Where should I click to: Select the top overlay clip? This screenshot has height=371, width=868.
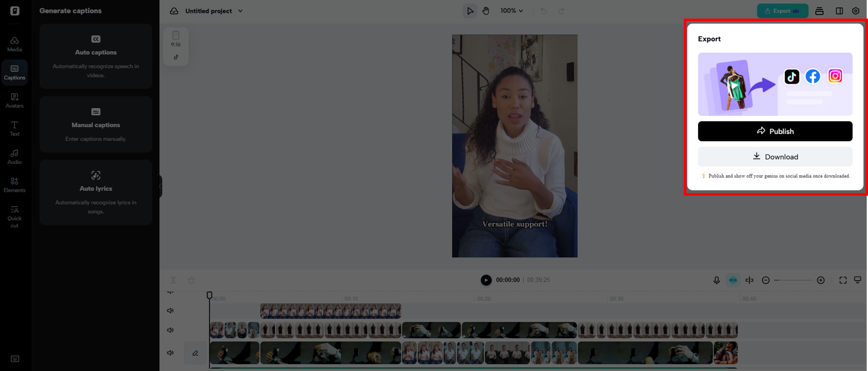pos(331,311)
